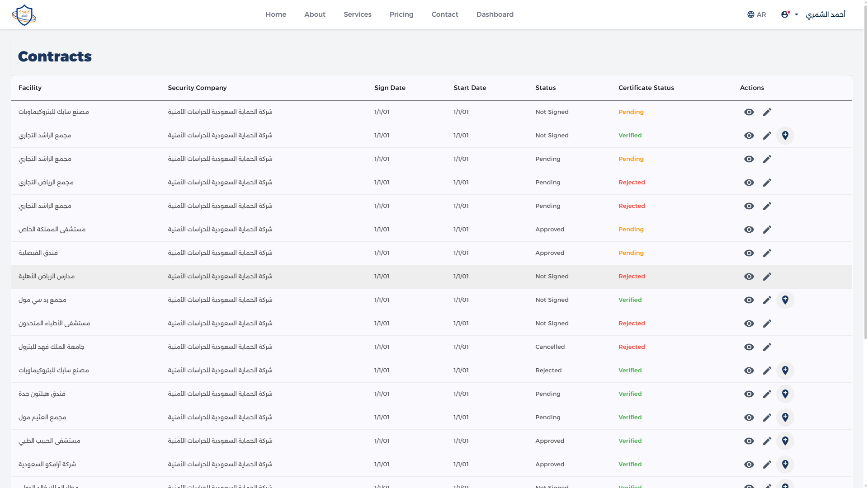Open the Dashboard nav item
The image size is (868, 488).
(495, 14)
